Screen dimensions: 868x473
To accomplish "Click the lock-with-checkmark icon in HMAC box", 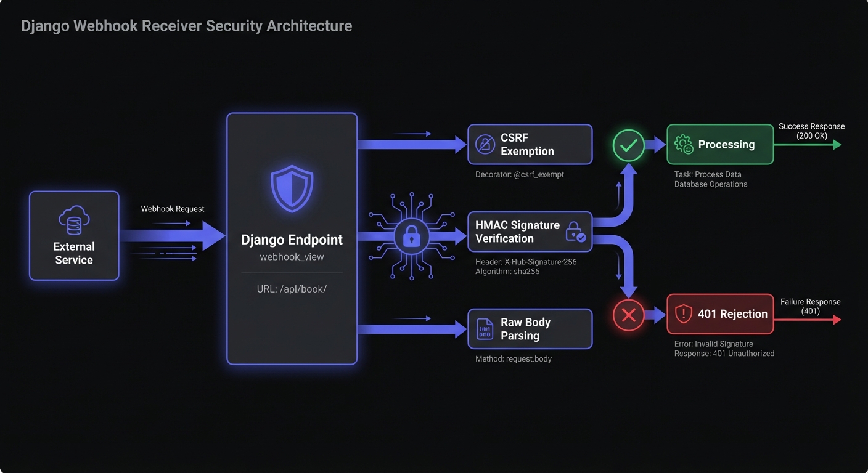I will [575, 232].
